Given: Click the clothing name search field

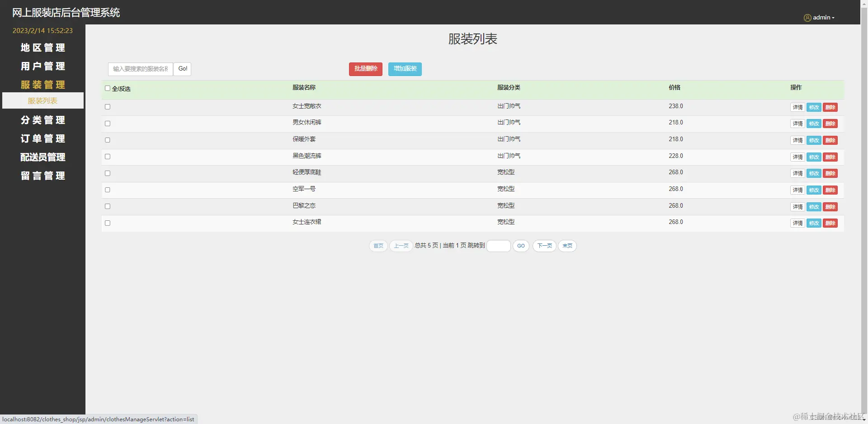Looking at the screenshot, I should point(141,69).
